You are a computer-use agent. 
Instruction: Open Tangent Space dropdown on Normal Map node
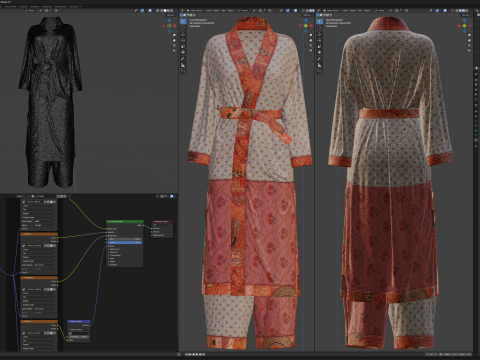[x=79, y=329]
